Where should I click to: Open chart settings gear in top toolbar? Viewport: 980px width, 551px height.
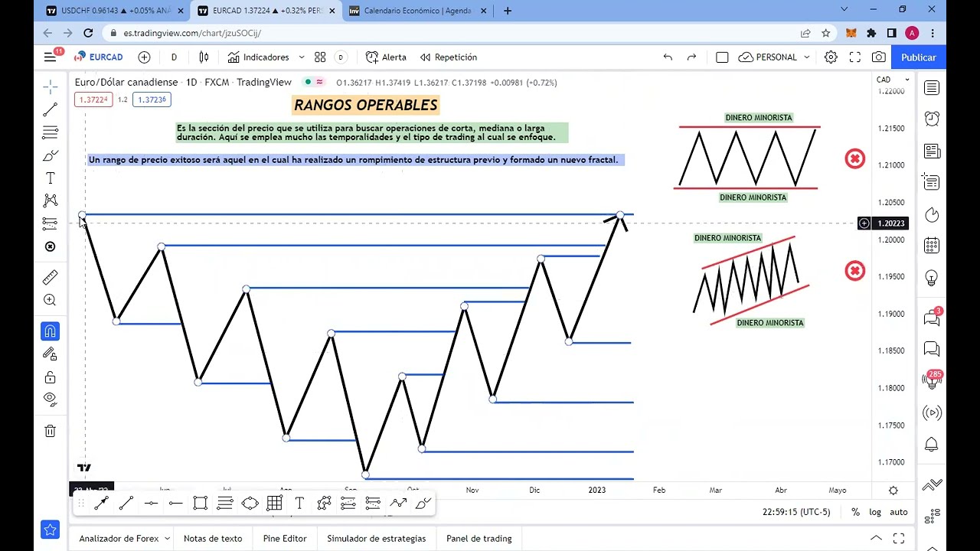(x=831, y=57)
